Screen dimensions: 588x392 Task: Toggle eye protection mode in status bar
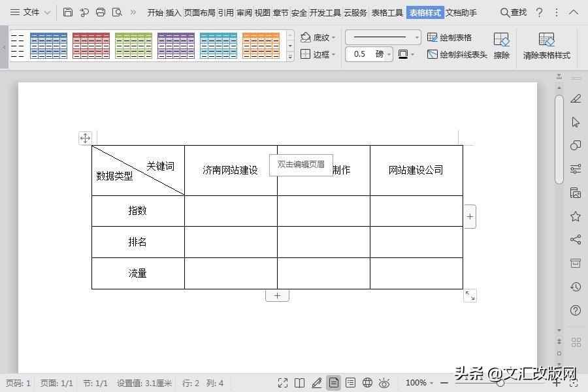[384, 383]
